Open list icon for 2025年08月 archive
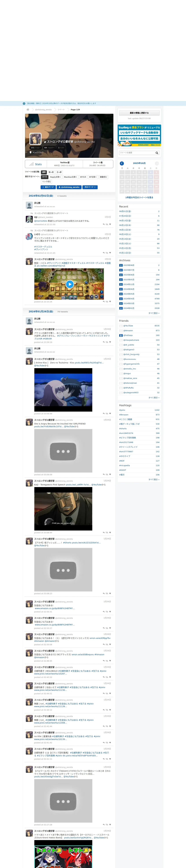This screenshot has width=186, height=868. 121,265
